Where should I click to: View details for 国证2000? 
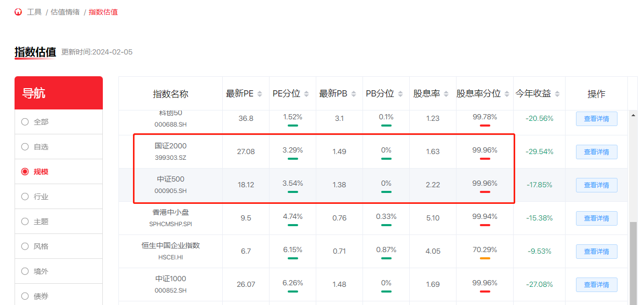596,152
